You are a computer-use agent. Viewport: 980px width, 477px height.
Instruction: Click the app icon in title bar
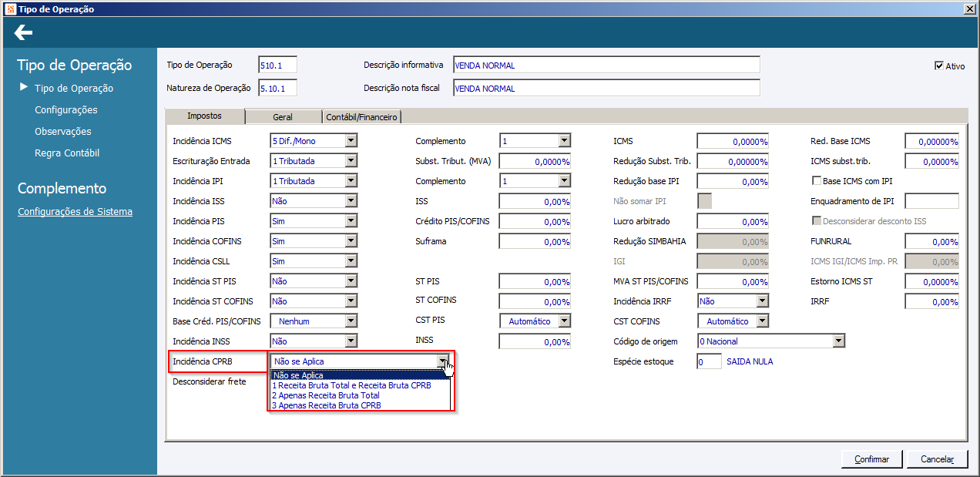[x=9, y=8]
